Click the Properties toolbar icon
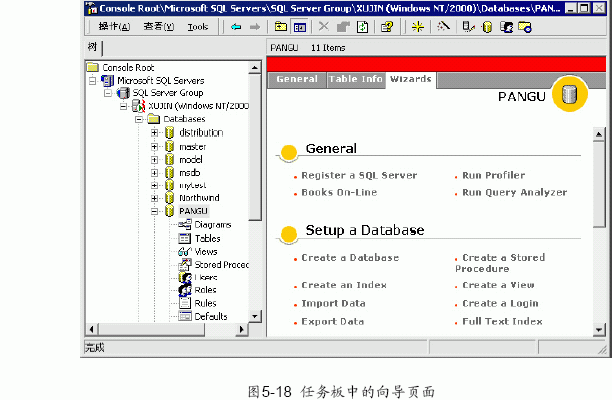612x400 pixels. click(x=343, y=27)
